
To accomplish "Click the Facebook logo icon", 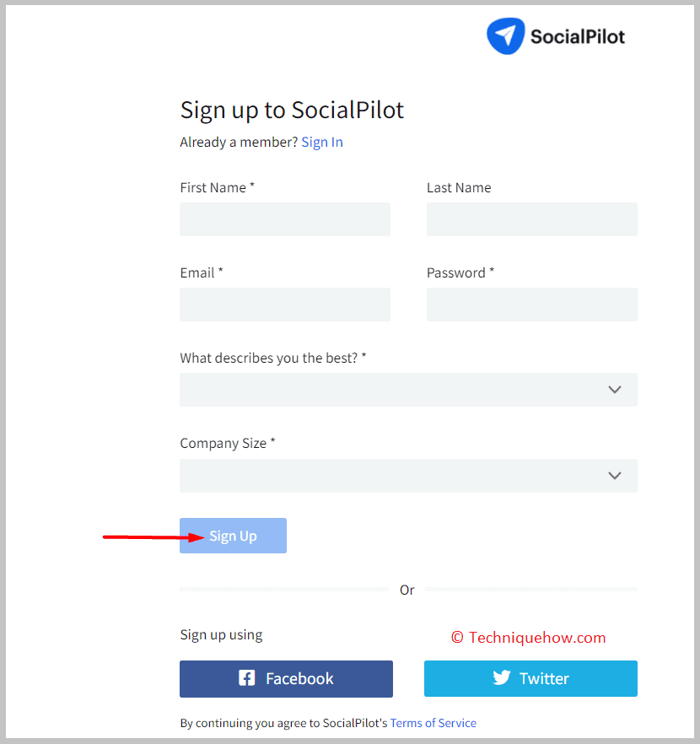I will click(x=246, y=678).
